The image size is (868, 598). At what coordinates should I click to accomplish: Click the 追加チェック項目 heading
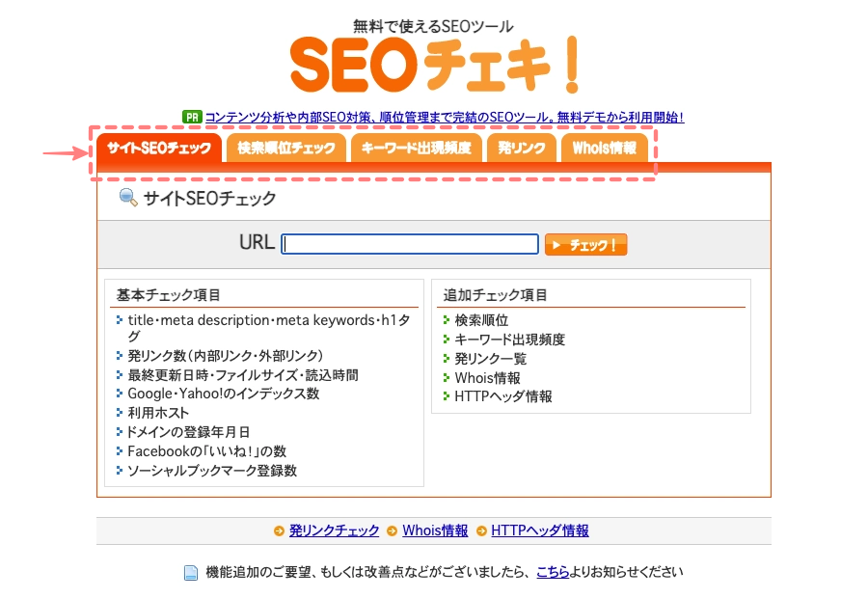pos(495,295)
